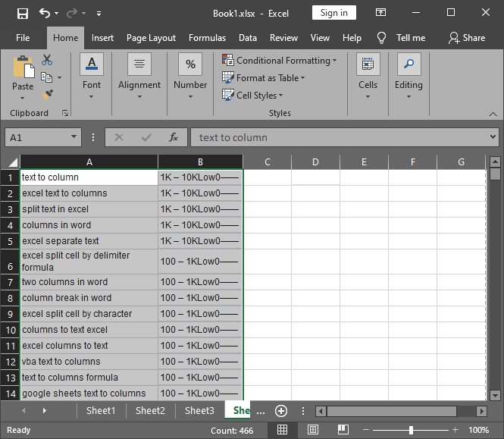Expand the Editing group
Viewport: 504px width, 439px height.
[x=409, y=77]
